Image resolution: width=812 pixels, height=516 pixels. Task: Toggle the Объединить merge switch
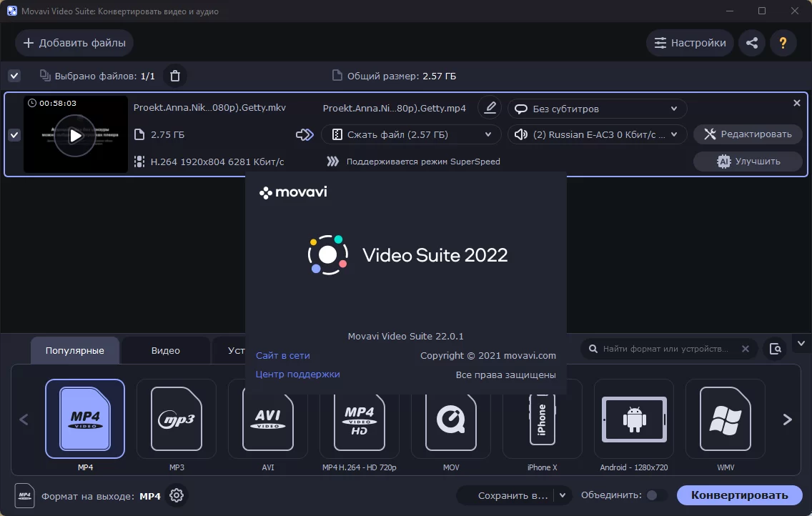[656, 495]
